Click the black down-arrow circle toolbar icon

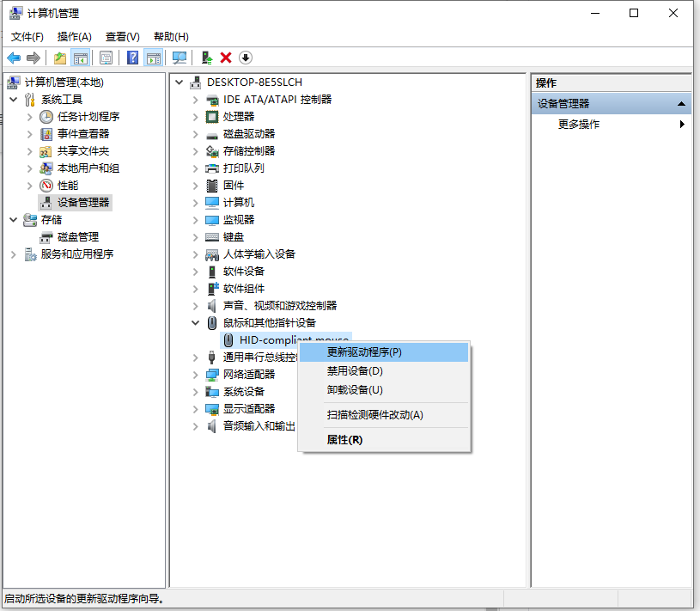click(x=246, y=58)
